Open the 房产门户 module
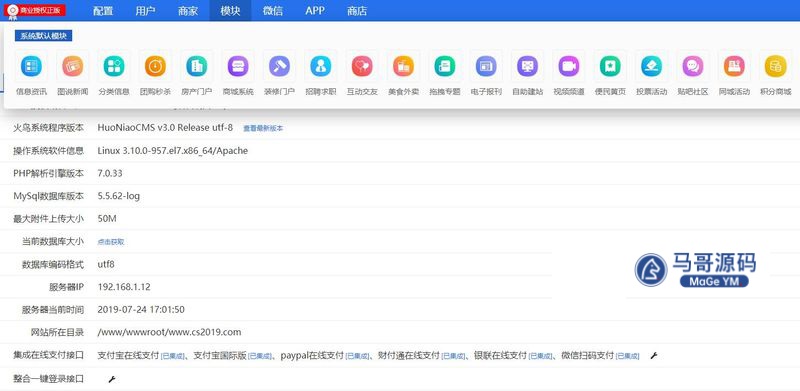This screenshot has width=800, height=391. [x=196, y=73]
